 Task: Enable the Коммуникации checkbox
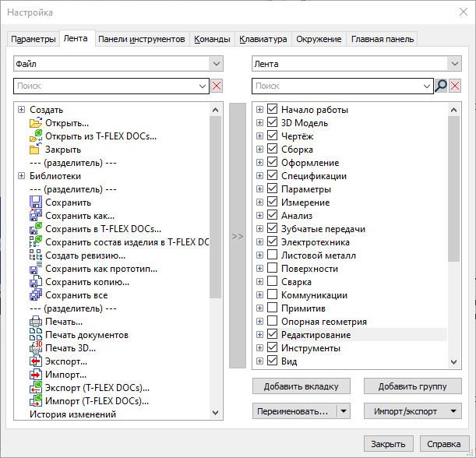coord(273,294)
